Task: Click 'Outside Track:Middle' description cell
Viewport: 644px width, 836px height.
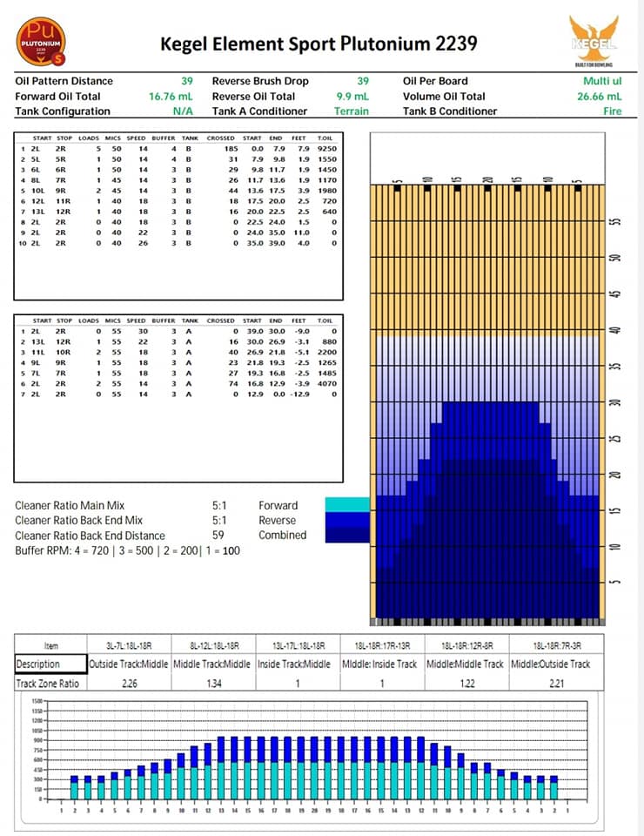Action: click(129, 664)
